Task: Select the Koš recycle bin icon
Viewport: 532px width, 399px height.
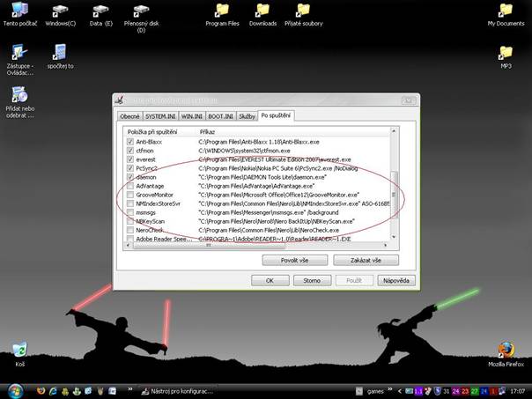Action: click(19, 354)
